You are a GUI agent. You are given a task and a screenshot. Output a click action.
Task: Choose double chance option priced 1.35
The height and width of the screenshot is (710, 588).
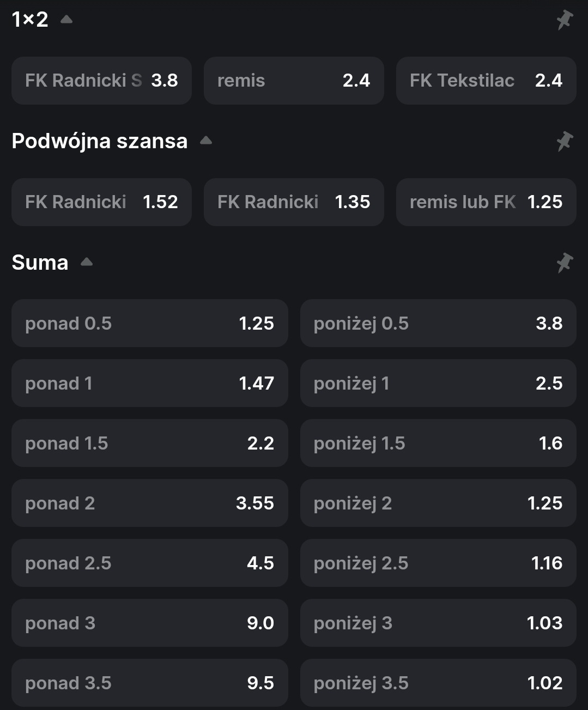294,202
